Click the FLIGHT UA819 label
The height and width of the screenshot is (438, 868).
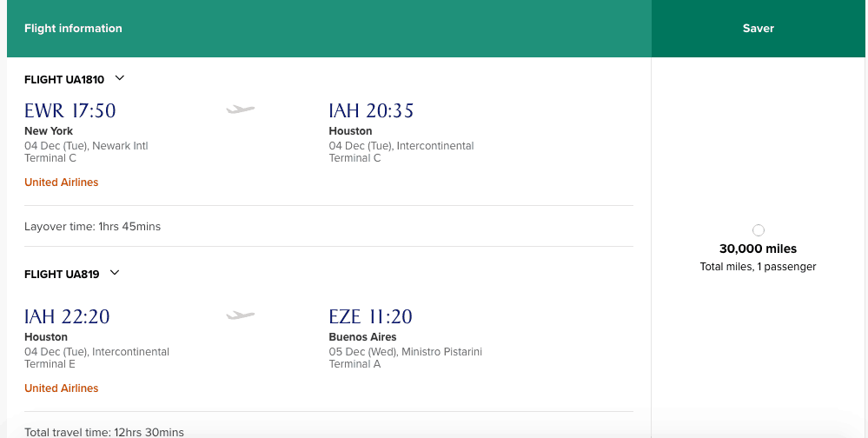62,275
